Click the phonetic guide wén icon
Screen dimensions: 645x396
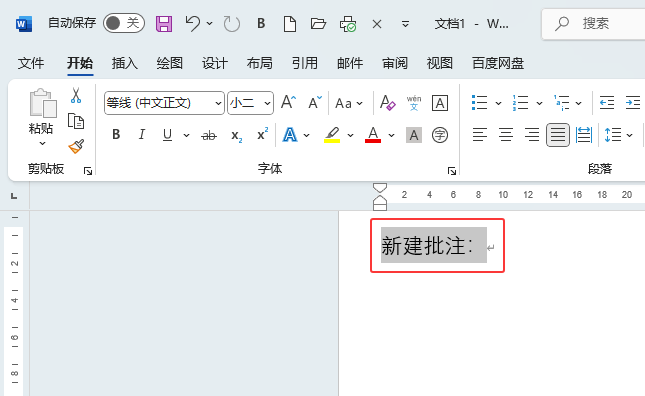tap(414, 103)
